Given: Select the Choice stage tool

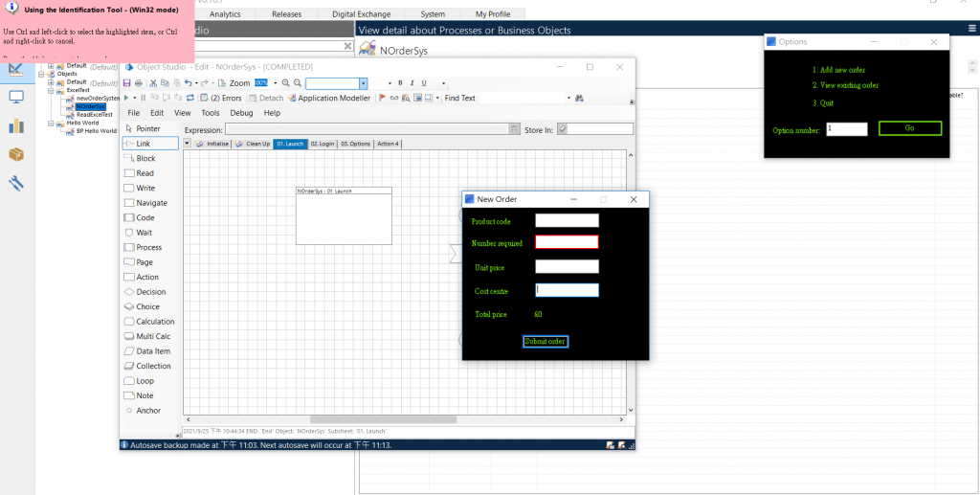Looking at the screenshot, I should coord(150,307).
